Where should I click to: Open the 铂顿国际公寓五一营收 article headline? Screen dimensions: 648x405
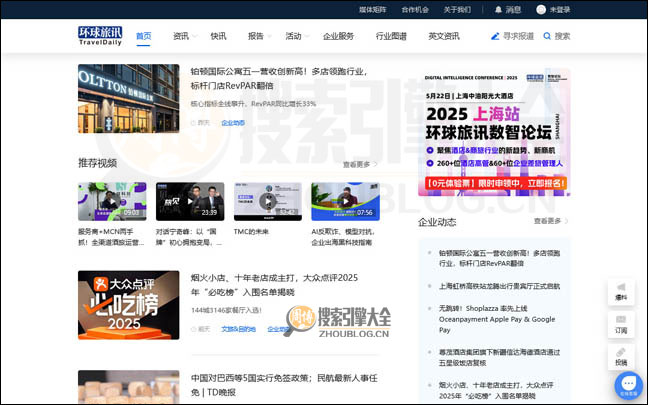tap(279, 79)
